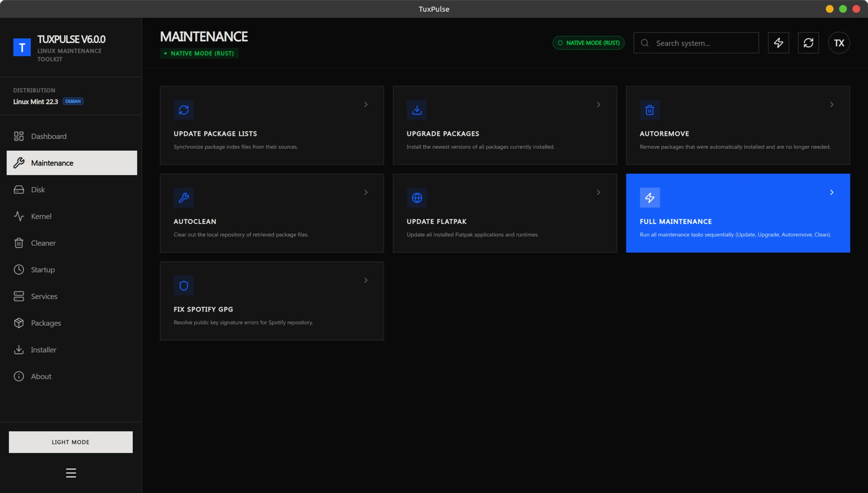Viewport: 868px width, 493px height.
Task: Click the TX avatar circle
Action: pyautogui.click(x=839, y=43)
